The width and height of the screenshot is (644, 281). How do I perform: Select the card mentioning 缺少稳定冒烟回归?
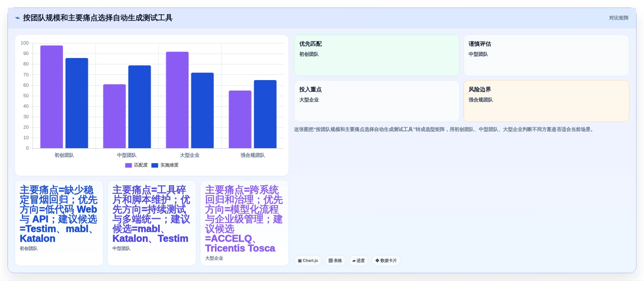(59, 223)
